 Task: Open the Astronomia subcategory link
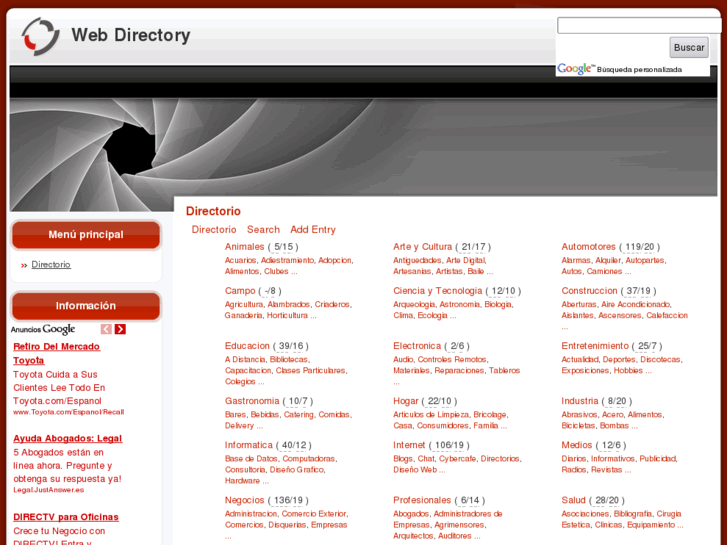point(459,304)
